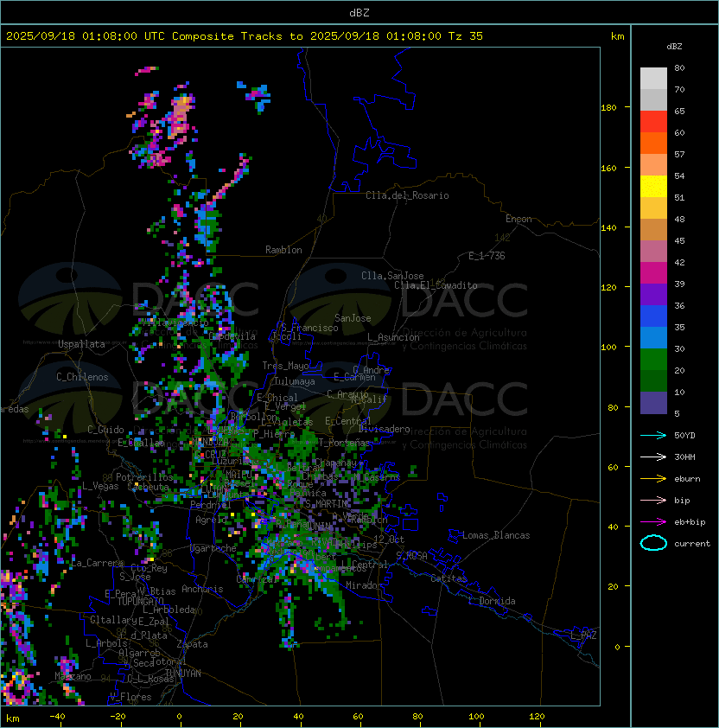Pick the light gray 70-80 dBZ swatch
Viewport: 719px width, 728px height.
[653, 79]
